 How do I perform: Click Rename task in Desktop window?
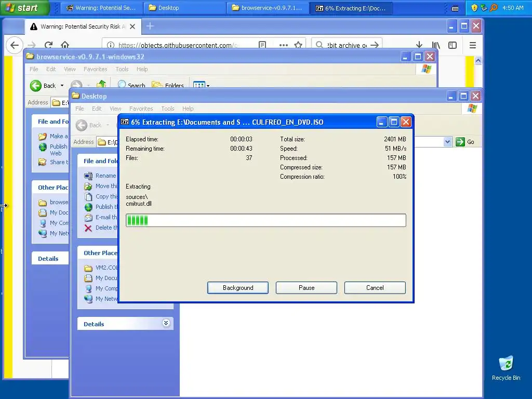click(100, 176)
